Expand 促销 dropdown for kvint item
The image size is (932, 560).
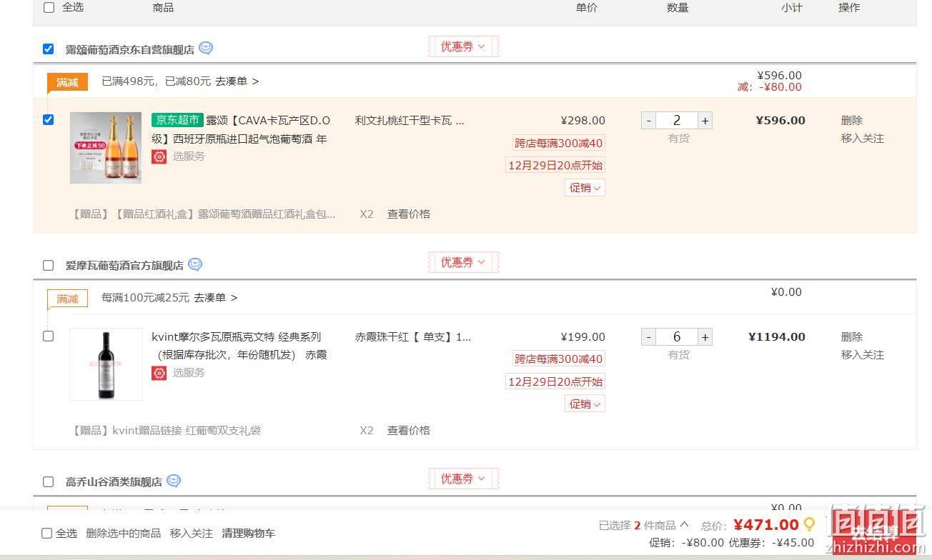point(585,404)
